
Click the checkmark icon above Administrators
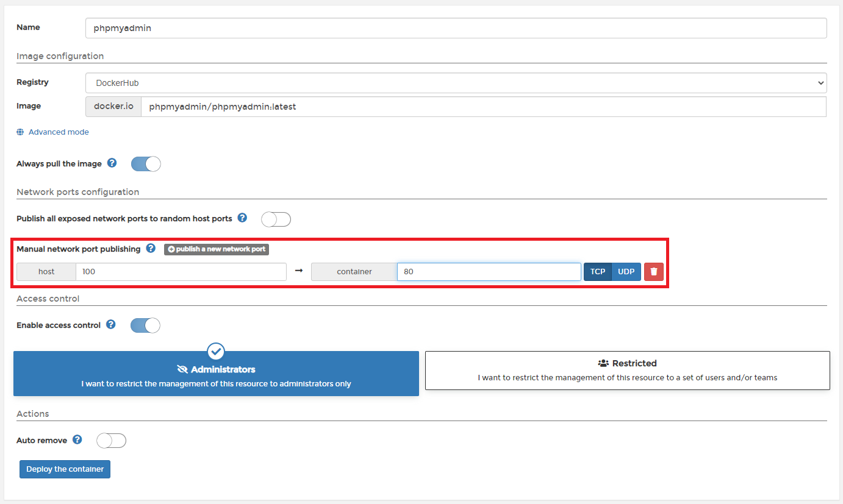click(216, 351)
